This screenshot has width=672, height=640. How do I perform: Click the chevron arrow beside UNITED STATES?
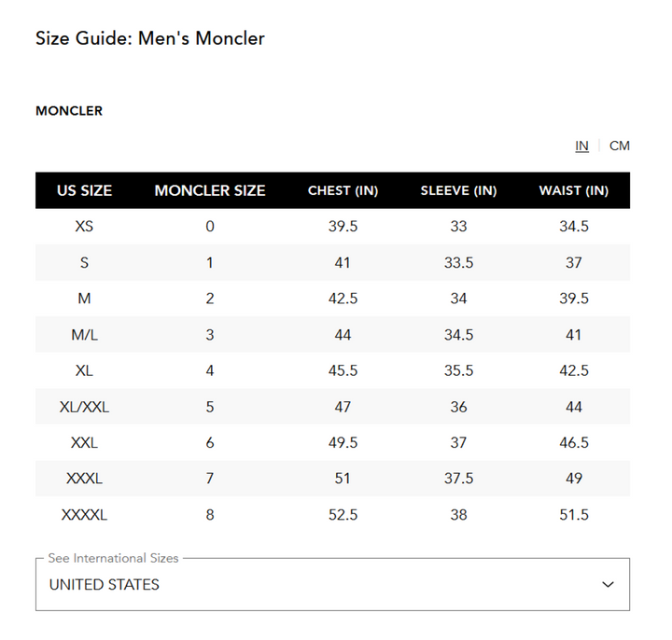609,585
